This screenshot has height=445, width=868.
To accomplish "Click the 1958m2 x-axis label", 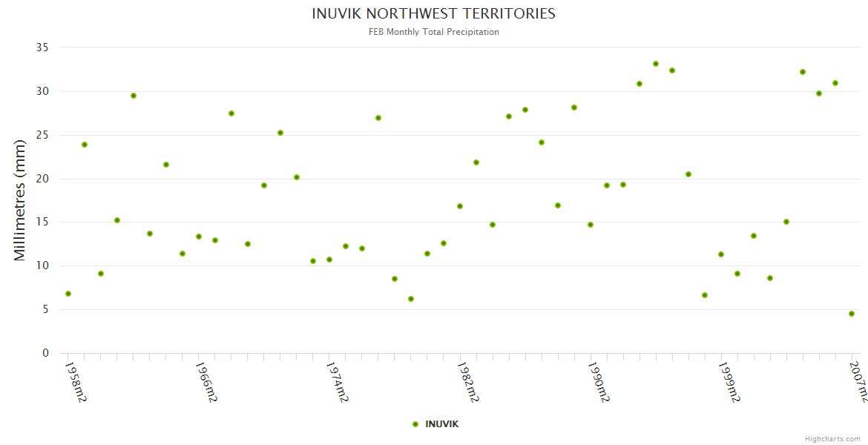I will pos(76,382).
